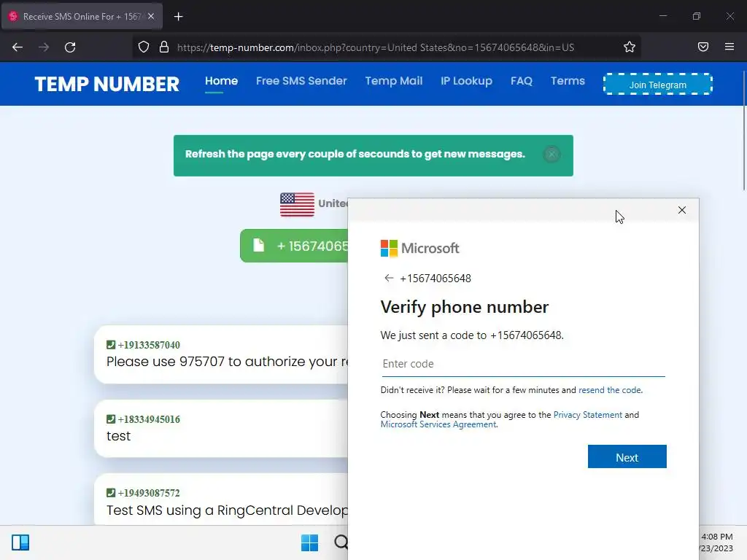Image resolution: width=747 pixels, height=560 pixels.
Task: Go back in browser history
Action: pos(18,47)
